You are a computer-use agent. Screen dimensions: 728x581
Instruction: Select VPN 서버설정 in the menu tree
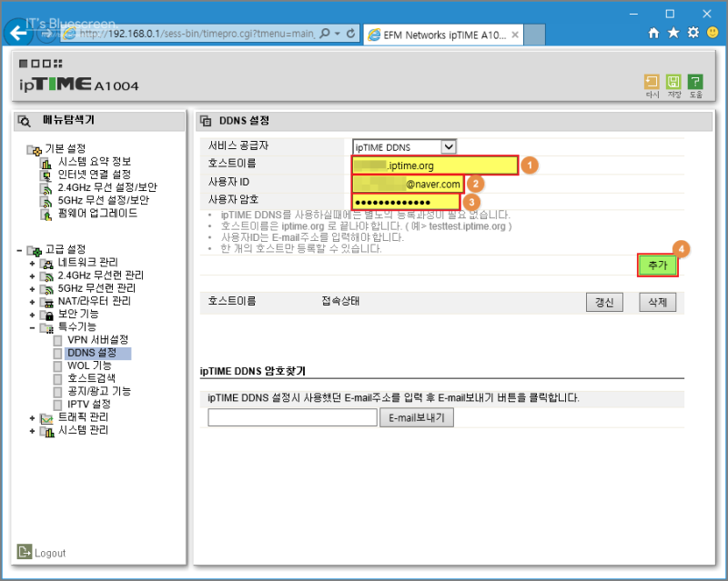click(98, 340)
